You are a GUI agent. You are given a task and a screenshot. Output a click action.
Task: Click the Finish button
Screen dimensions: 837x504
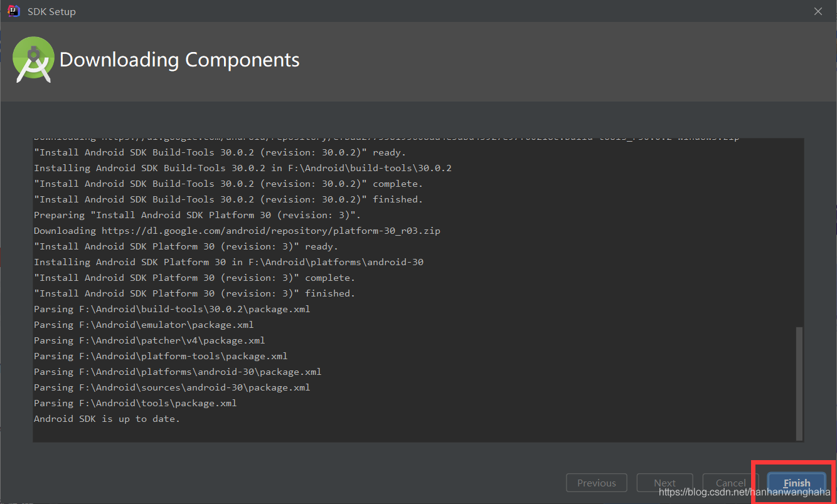[796, 483]
